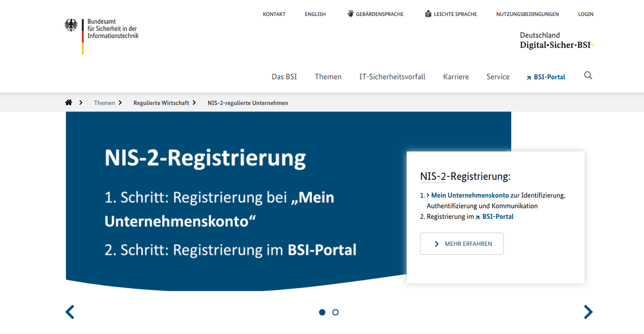Open the search magnifier icon
Screen dimensions: 644x334
[588, 76]
